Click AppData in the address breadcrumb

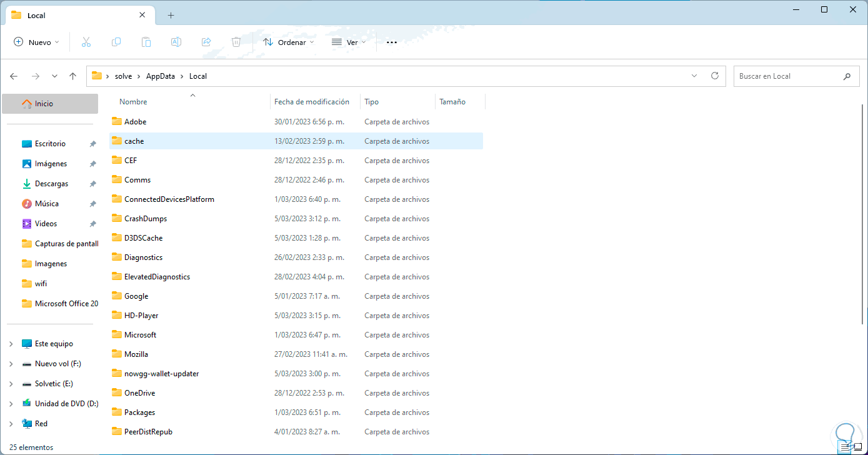[160, 76]
